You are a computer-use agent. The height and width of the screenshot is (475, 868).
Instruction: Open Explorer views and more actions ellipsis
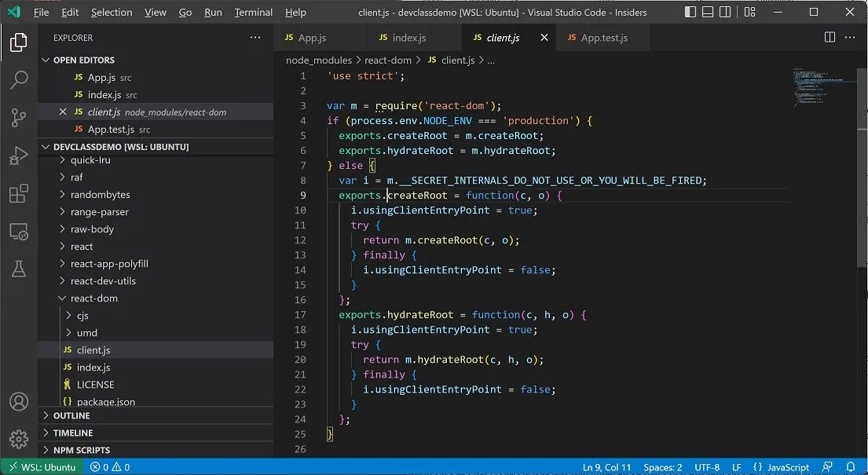(x=255, y=38)
